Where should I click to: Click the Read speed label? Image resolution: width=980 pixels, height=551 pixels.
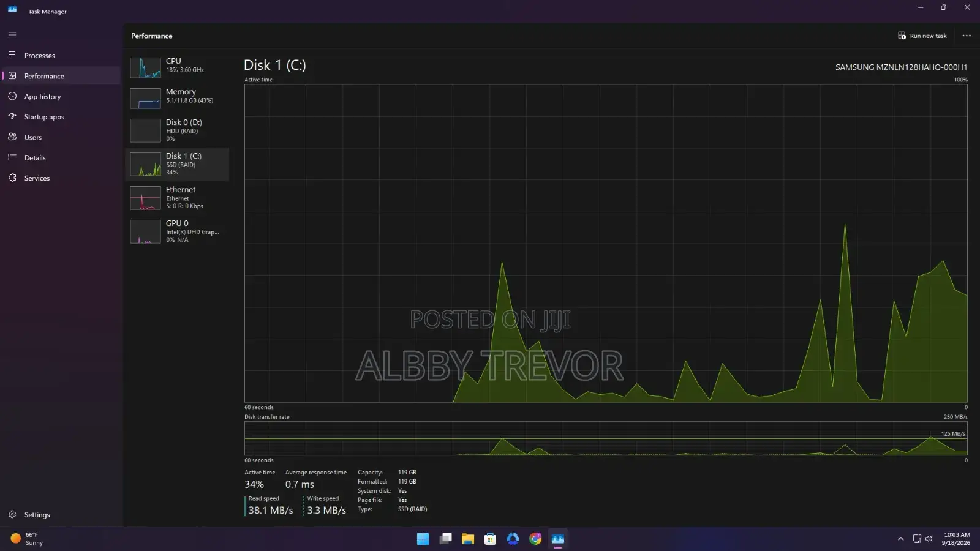tap(263, 498)
